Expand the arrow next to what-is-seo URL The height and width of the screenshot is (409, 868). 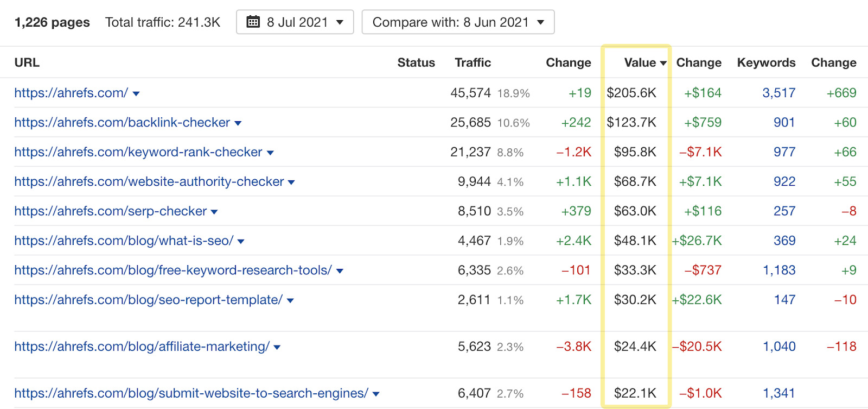coord(241,242)
